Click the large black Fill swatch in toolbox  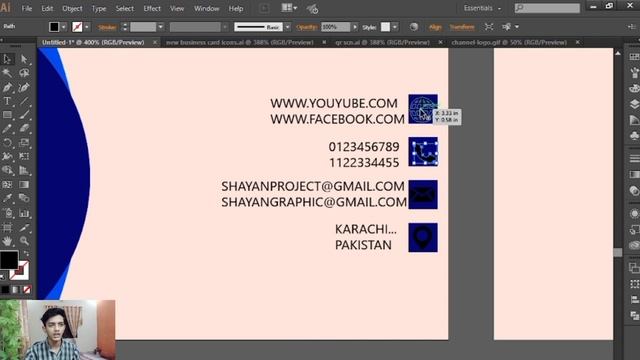9,260
